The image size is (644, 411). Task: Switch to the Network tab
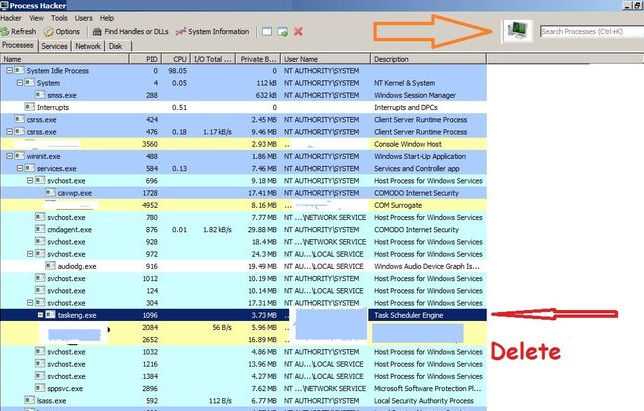88,46
